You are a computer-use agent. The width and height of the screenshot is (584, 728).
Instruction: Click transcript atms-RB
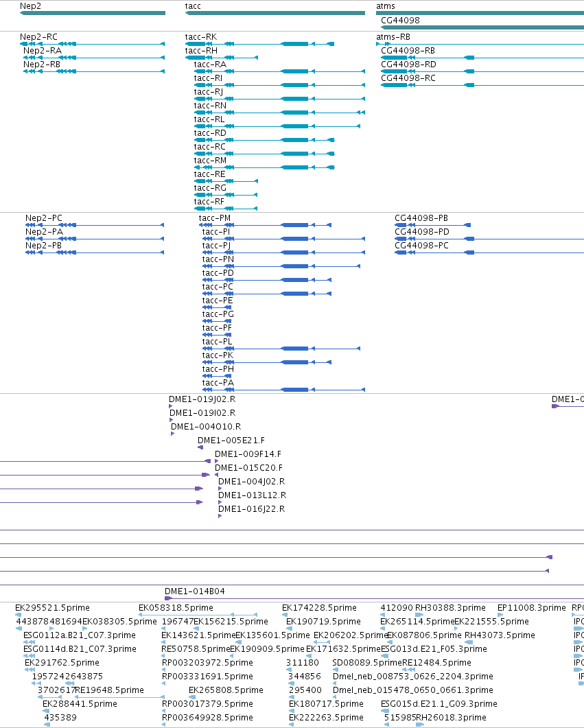pos(393,36)
